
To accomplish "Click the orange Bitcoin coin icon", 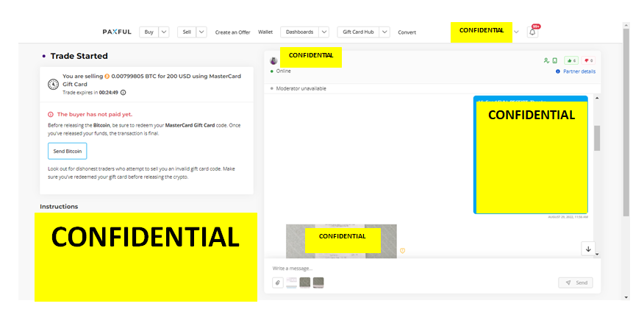I will [107, 76].
